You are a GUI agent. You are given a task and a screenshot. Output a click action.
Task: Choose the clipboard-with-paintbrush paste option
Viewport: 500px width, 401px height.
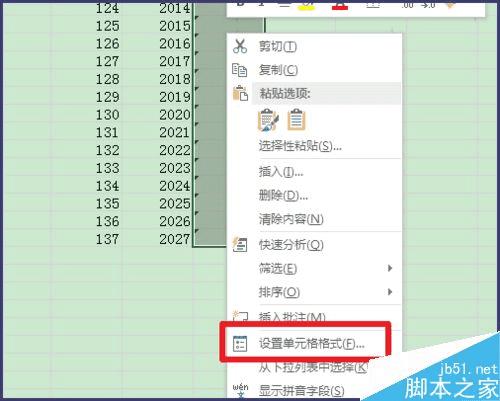pyautogui.click(x=268, y=120)
